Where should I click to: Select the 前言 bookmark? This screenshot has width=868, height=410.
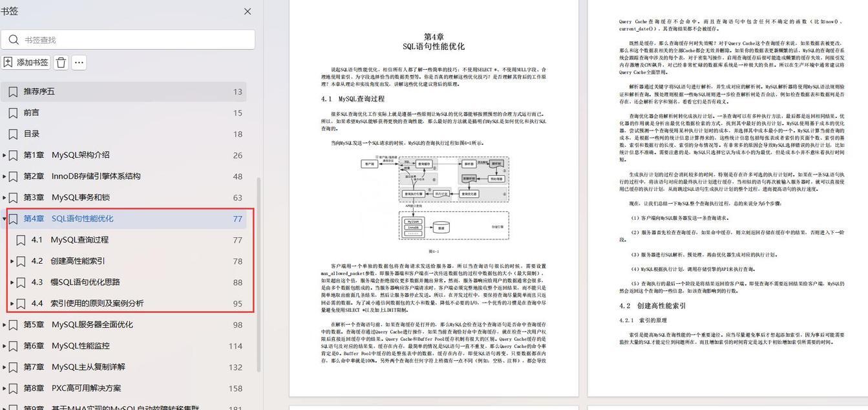coord(123,113)
